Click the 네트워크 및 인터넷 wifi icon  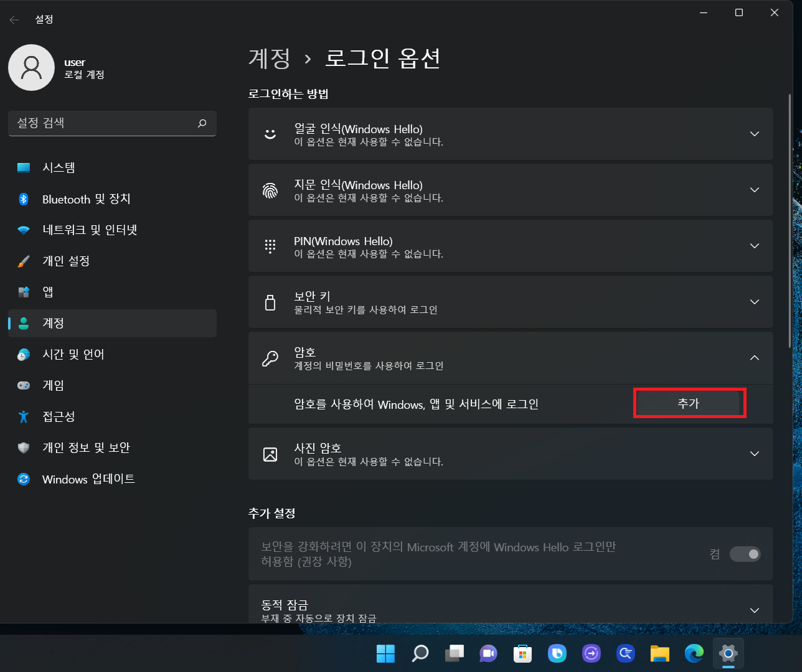click(24, 230)
